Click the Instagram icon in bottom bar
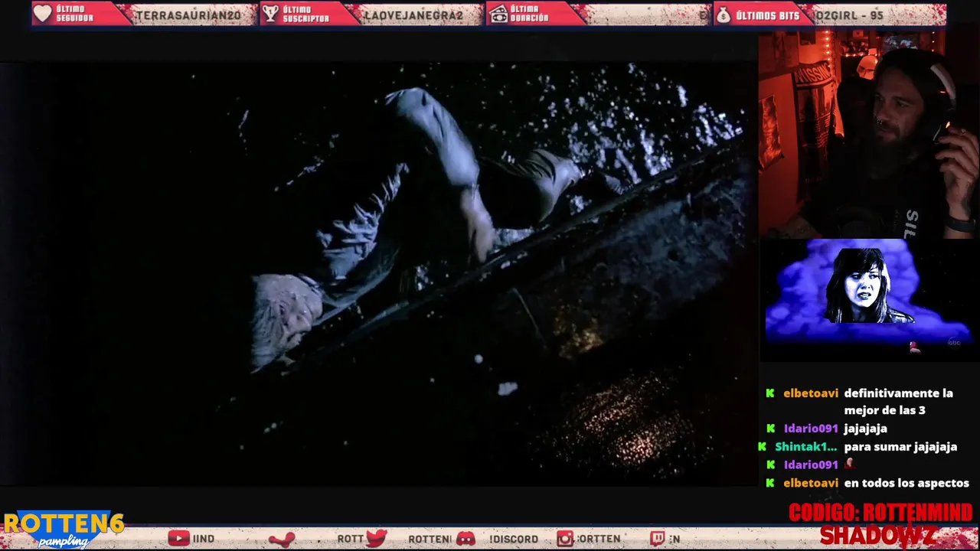The width and height of the screenshot is (980, 551). tap(565, 539)
